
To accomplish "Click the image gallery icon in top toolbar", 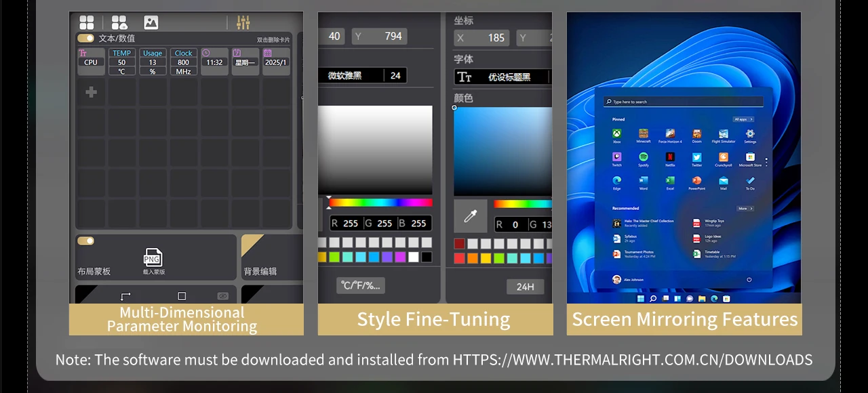I will (151, 23).
